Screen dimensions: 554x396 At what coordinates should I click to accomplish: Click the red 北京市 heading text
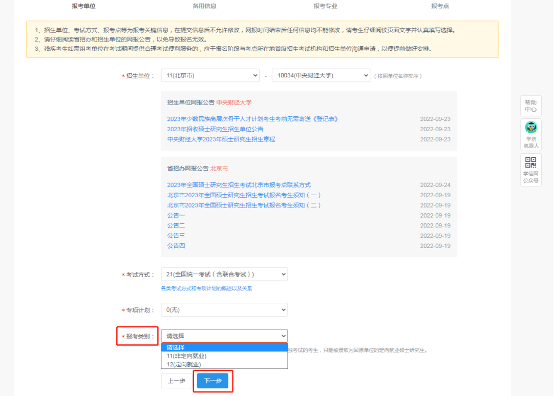(219, 169)
